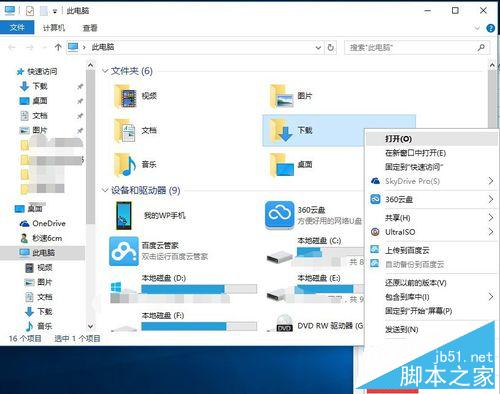The width and height of the screenshot is (500, 394).
Task: Expand 共享(H) submenu arrow
Action: coord(491,218)
